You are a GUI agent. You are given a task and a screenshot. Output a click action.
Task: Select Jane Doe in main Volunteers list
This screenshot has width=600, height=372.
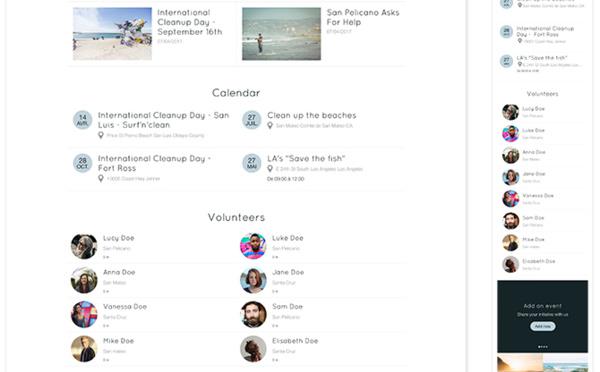[288, 272]
